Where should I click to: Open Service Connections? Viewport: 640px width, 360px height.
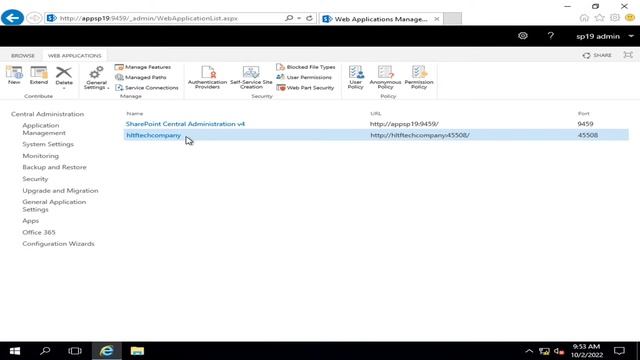(x=147, y=87)
